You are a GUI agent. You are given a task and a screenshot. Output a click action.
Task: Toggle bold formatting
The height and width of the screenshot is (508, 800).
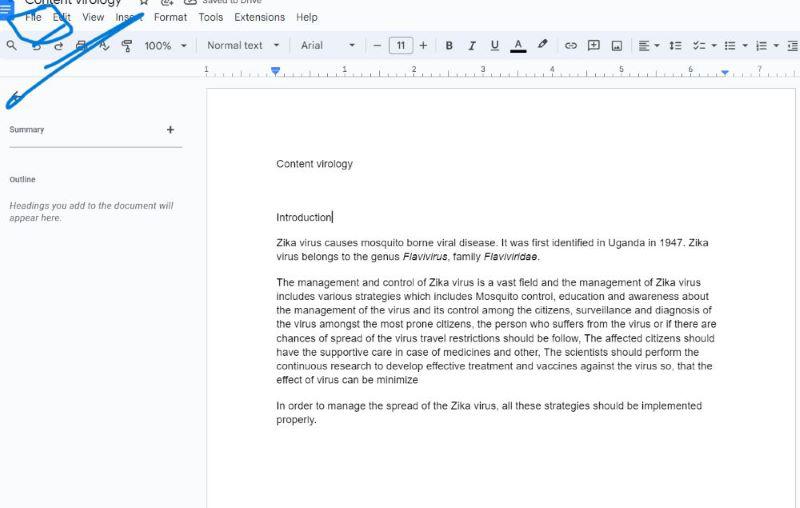pyautogui.click(x=449, y=46)
